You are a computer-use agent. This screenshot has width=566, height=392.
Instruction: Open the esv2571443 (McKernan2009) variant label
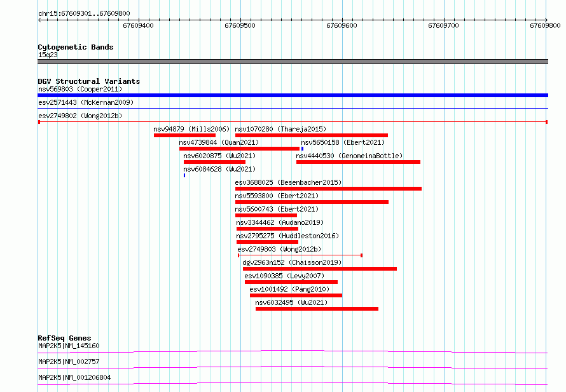pos(86,102)
